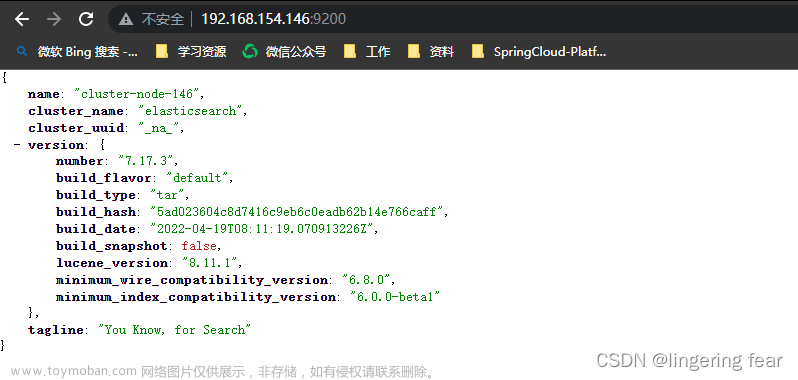798x380 pixels.
Task: Click the minimum_wire_compatibility_version key
Action: point(191,280)
